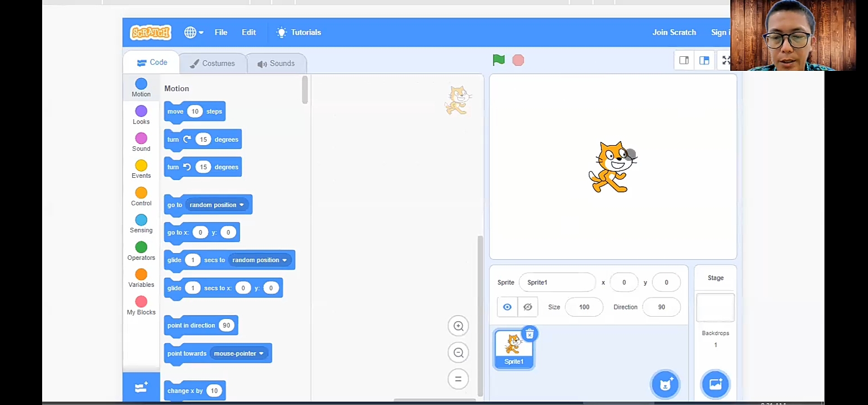This screenshot has height=405, width=868.
Task: Zoom in on the code workspace
Action: [x=458, y=326]
